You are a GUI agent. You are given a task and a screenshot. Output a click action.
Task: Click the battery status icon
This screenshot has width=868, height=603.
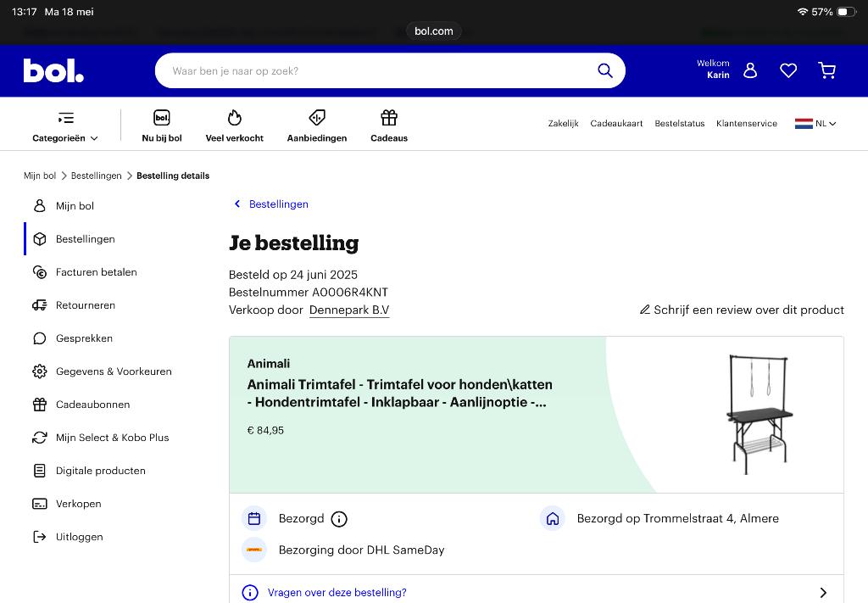point(846,12)
